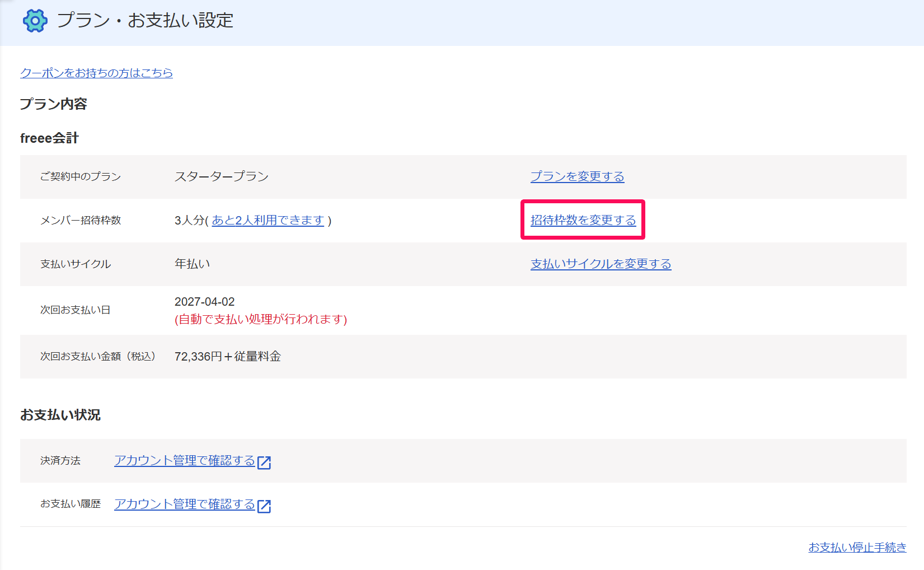Click the メンバー招待枠数 label

coord(81,220)
